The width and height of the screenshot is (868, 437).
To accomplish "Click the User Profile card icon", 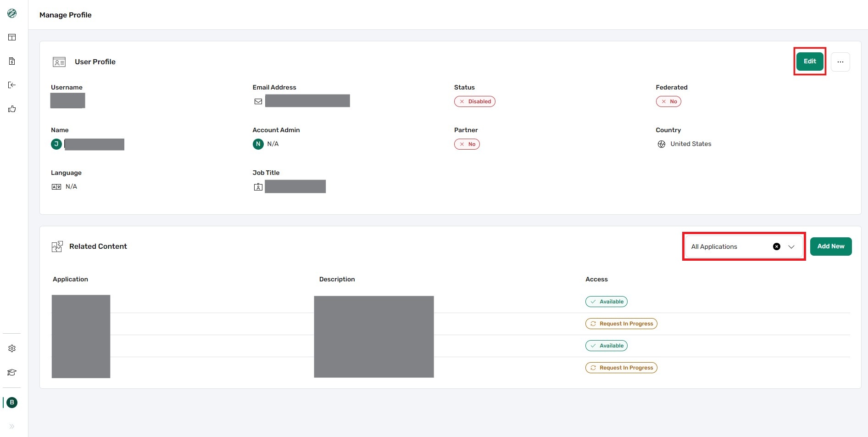I will 59,62.
